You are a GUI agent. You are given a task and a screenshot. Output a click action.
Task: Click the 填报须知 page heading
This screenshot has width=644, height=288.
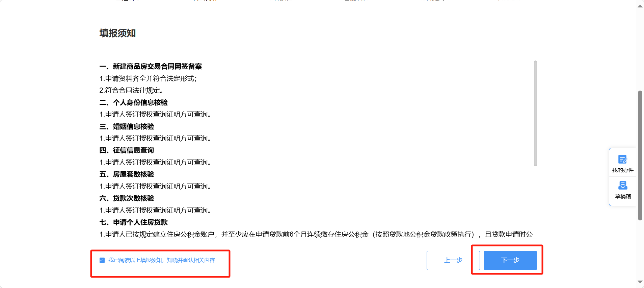117,33
